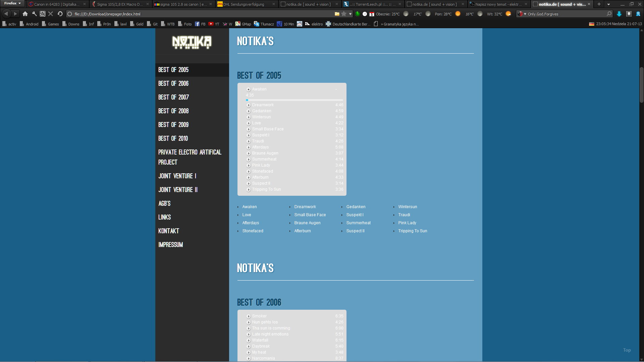This screenshot has height=362, width=644.
Task: Expand the Best of 2006 section
Action: coord(173,83)
